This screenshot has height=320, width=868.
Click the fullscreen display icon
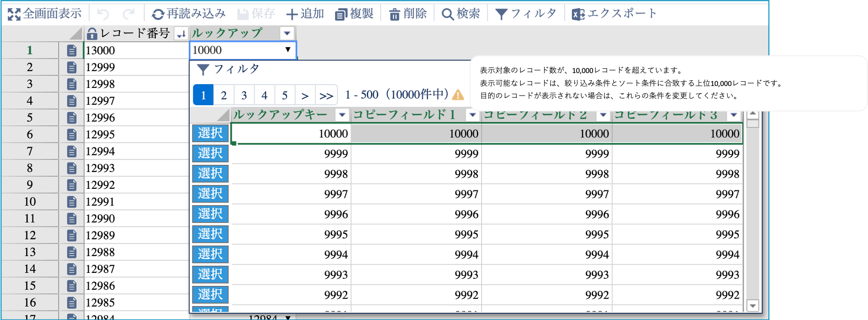(14, 14)
